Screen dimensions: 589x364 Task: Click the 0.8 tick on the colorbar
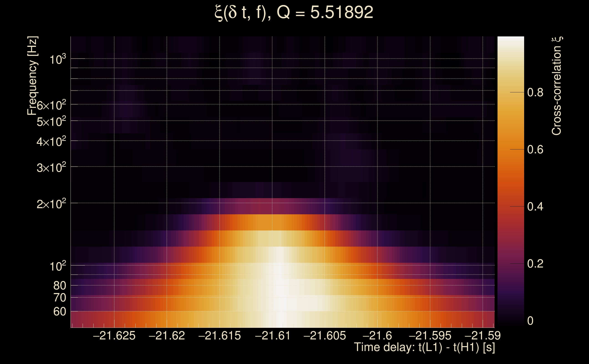[535, 92]
